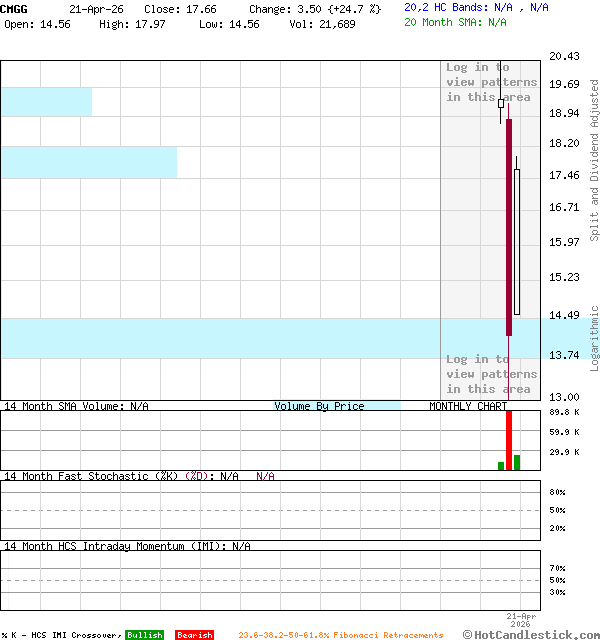
Task: Click the Fibonacci Retracements legend text
Action: (x=340, y=635)
